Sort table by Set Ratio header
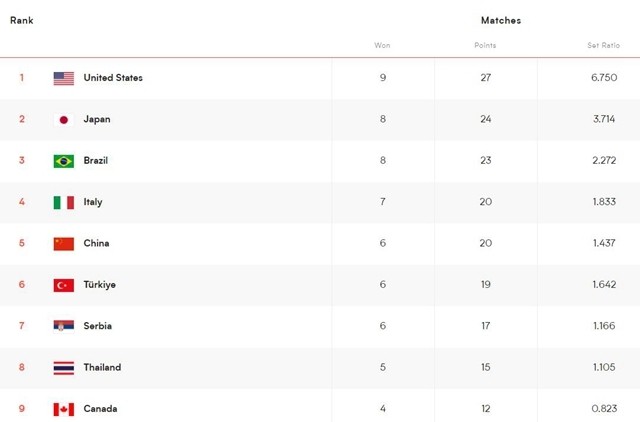Image resolution: width=640 pixels, height=422 pixels. 603,45
